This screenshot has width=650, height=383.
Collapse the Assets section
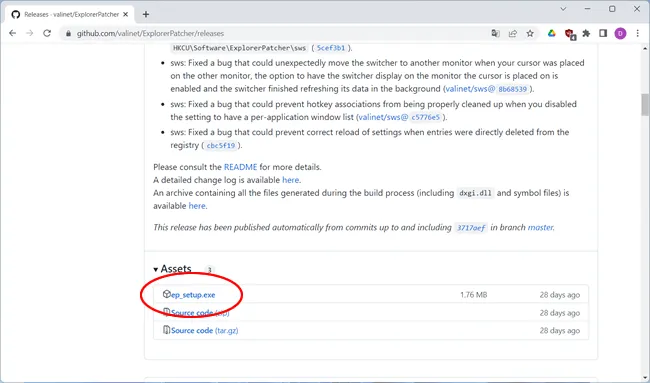172,269
